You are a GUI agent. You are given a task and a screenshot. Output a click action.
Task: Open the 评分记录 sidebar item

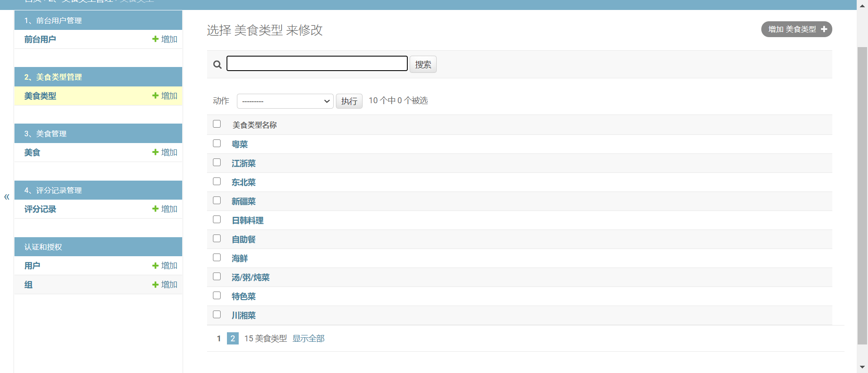(40, 209)
